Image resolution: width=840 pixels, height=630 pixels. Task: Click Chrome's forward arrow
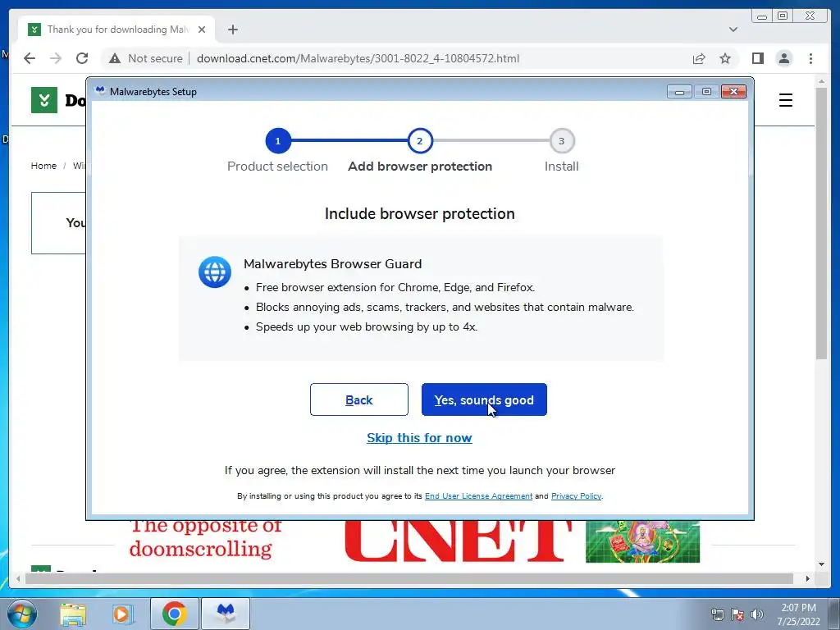point(56,58)
